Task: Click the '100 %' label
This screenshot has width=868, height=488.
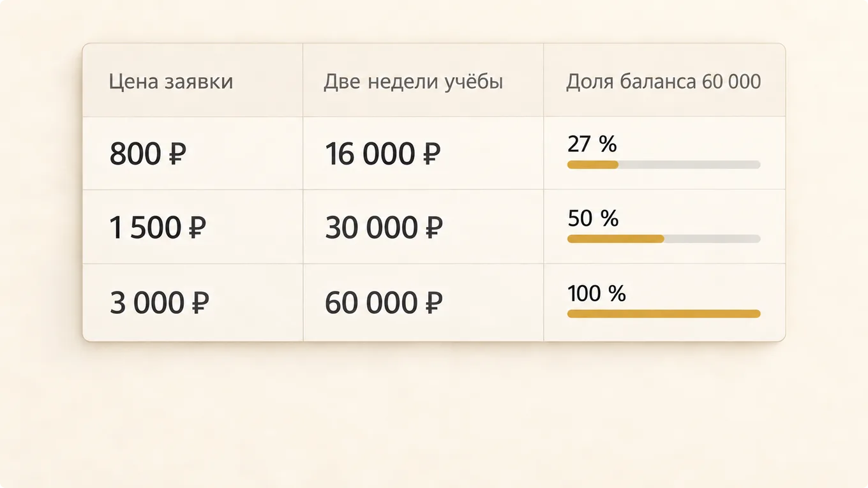Action: pos(597,293)
